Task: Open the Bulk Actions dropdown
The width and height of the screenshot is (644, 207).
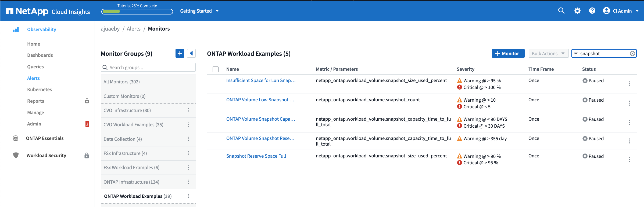Action: [548, 54]
